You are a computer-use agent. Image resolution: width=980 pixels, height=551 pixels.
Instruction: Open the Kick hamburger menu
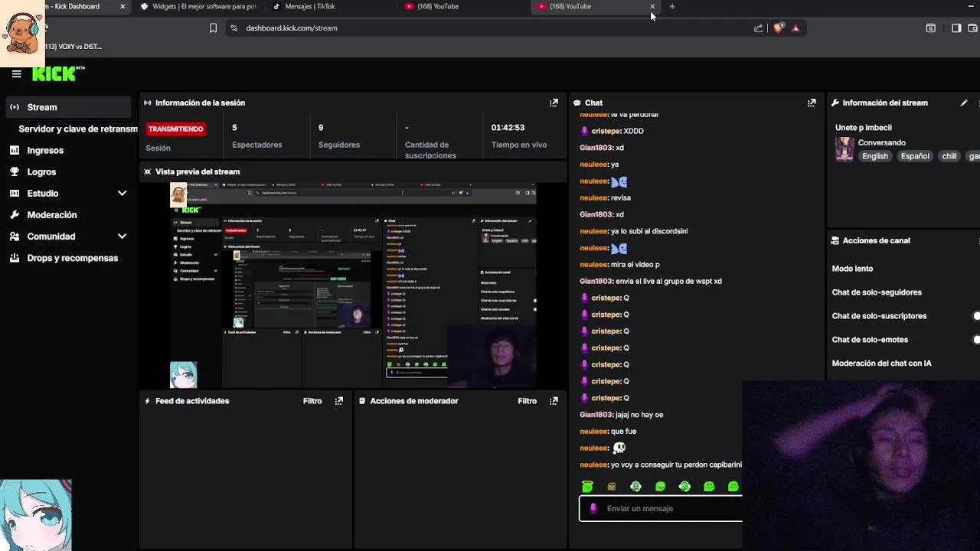(16, 74)
